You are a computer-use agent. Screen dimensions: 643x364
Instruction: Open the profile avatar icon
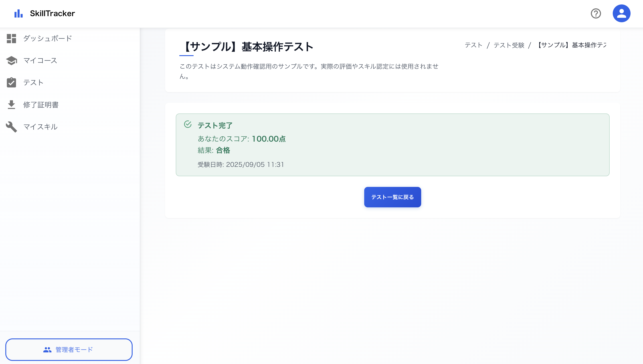pos(622,13)
